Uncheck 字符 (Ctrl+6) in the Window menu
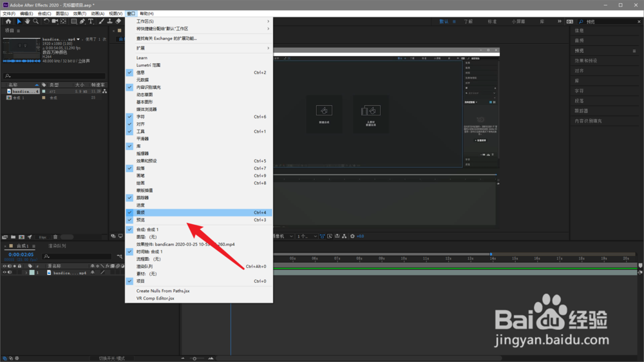The height and width of the screenshot is (362, 644). click(x=199, y=117)
